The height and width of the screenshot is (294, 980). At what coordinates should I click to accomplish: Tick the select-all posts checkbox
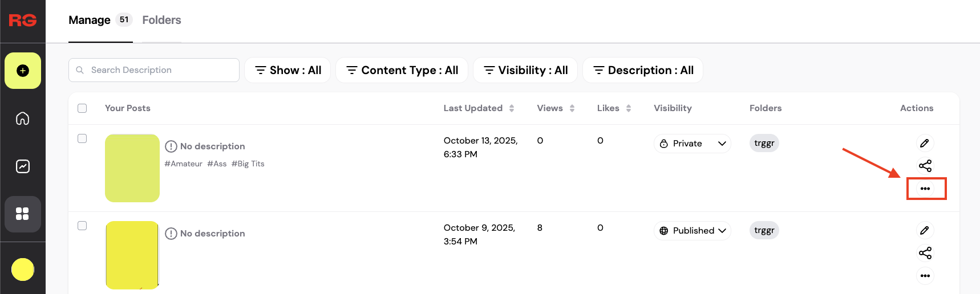(x=82, y=108)
